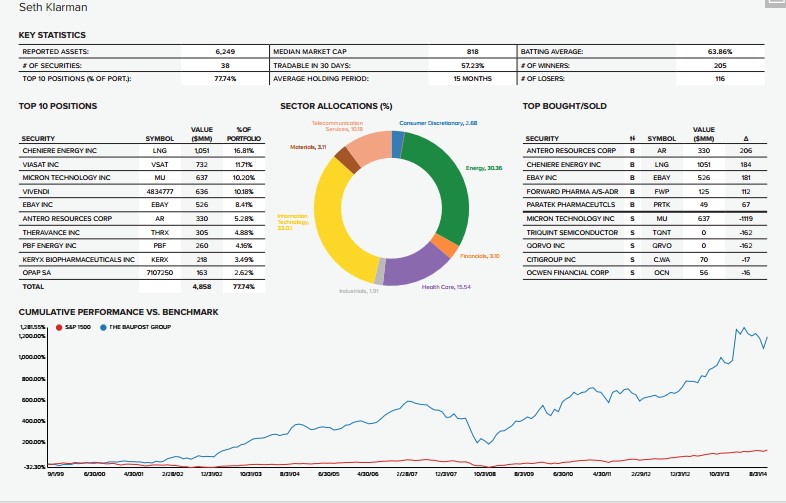Select the TOP 10 POSITIONS heading
The image size is (786, 503).
pyautogui.click(x=58, y=106)
